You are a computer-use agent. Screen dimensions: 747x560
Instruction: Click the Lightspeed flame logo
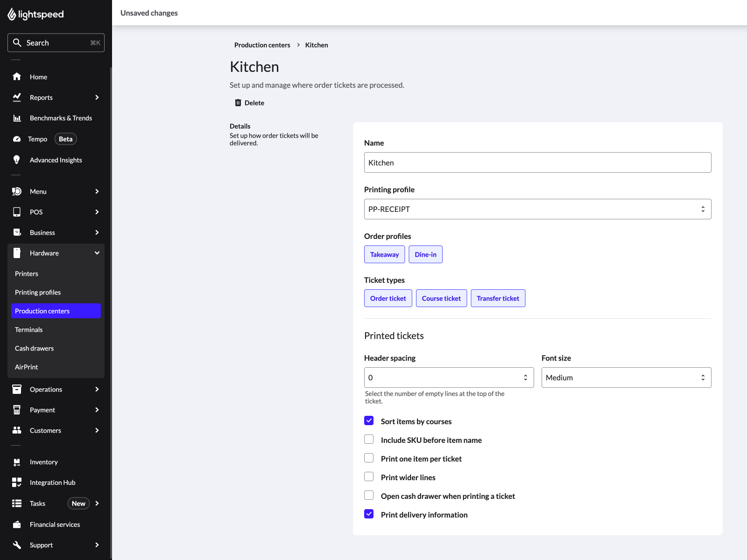[x=12, y=14]
